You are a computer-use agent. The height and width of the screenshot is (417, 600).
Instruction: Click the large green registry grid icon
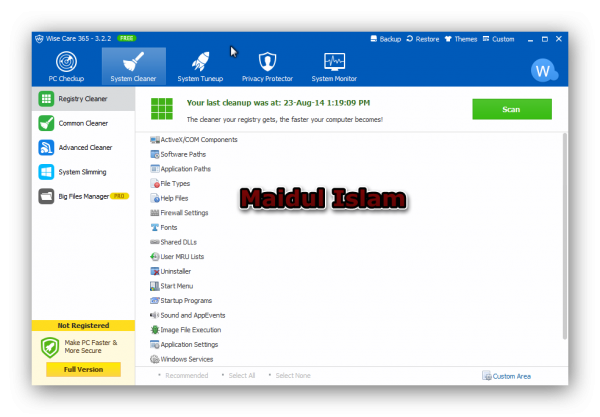(162, 109)
